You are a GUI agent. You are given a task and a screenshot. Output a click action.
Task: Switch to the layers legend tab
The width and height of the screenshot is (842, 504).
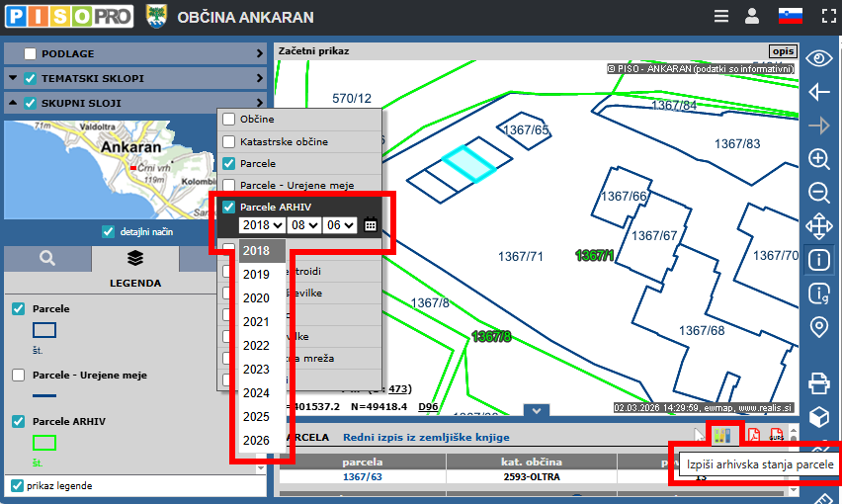134,259
